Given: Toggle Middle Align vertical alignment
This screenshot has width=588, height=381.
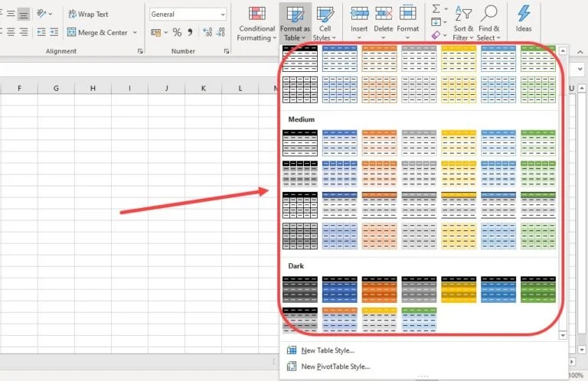Looking at the screenshot, I should pyautogui.click(x=11, y=15).
